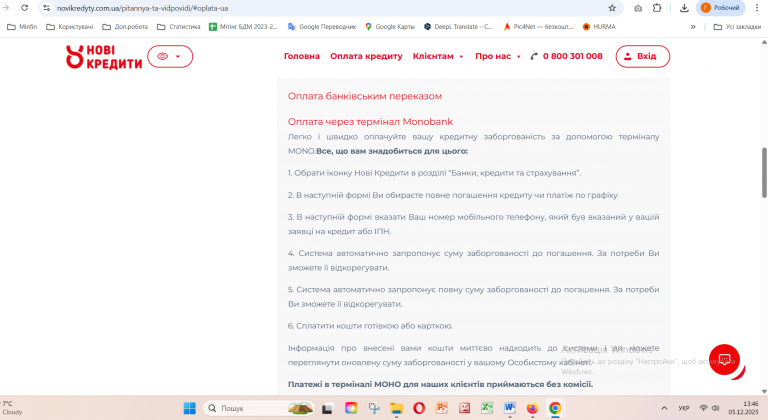Open PowerPoint from taskbar
The image size is (768, 420).
442,408
